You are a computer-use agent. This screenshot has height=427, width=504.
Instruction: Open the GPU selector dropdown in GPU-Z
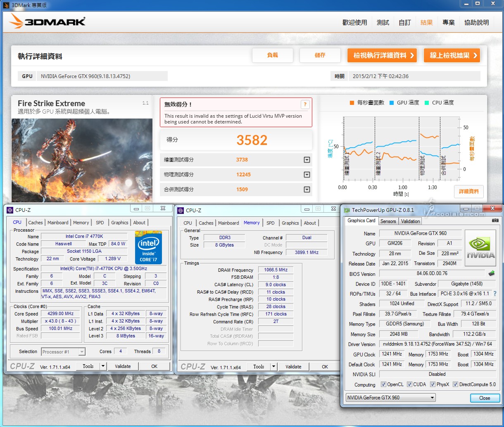pos(391,398)
